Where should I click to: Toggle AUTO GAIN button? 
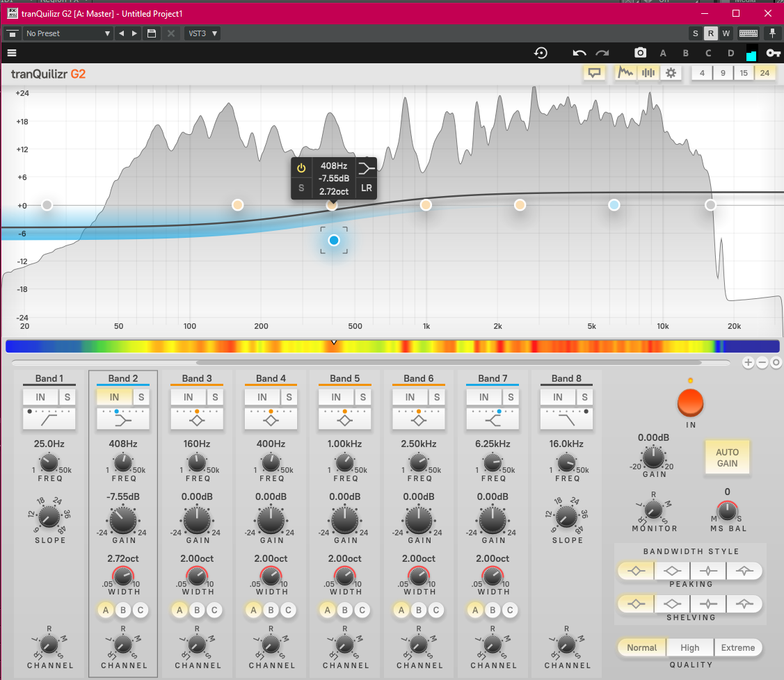727,458
